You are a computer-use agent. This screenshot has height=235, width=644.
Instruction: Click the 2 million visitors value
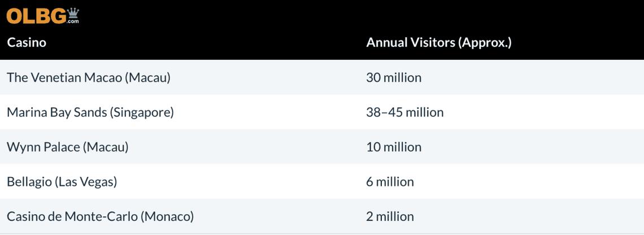pos(390,216)
